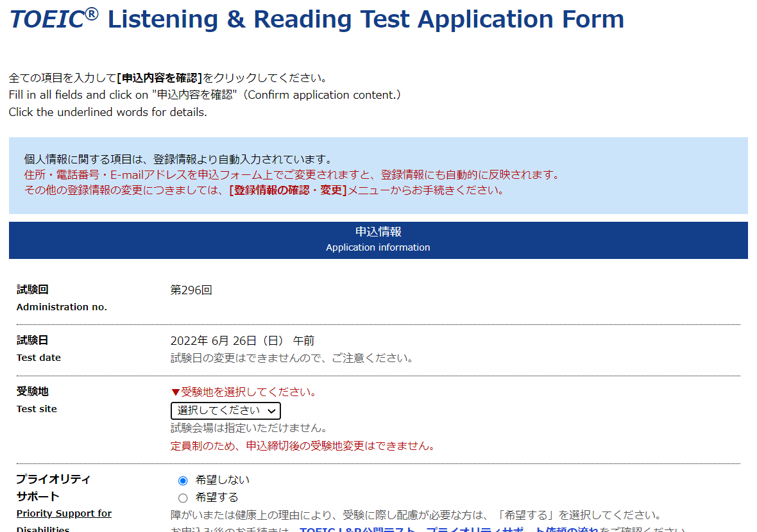Click the dropdown chevron beside 選択してください
This screenshot has width=757, height=532.
click(272, 410)
